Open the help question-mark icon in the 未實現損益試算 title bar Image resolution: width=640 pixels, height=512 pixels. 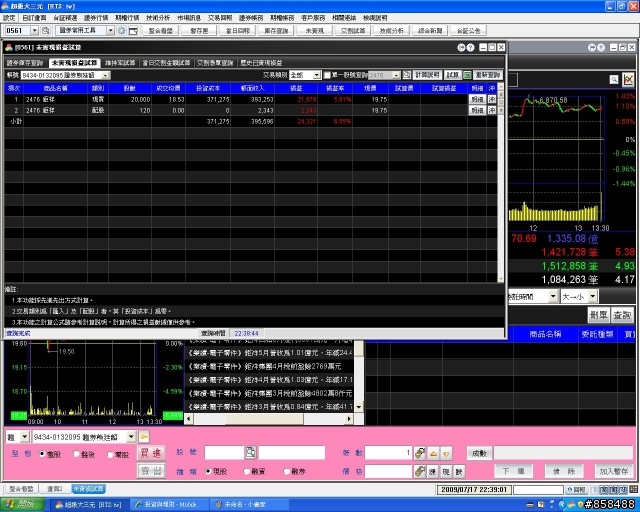pos(470,48)
